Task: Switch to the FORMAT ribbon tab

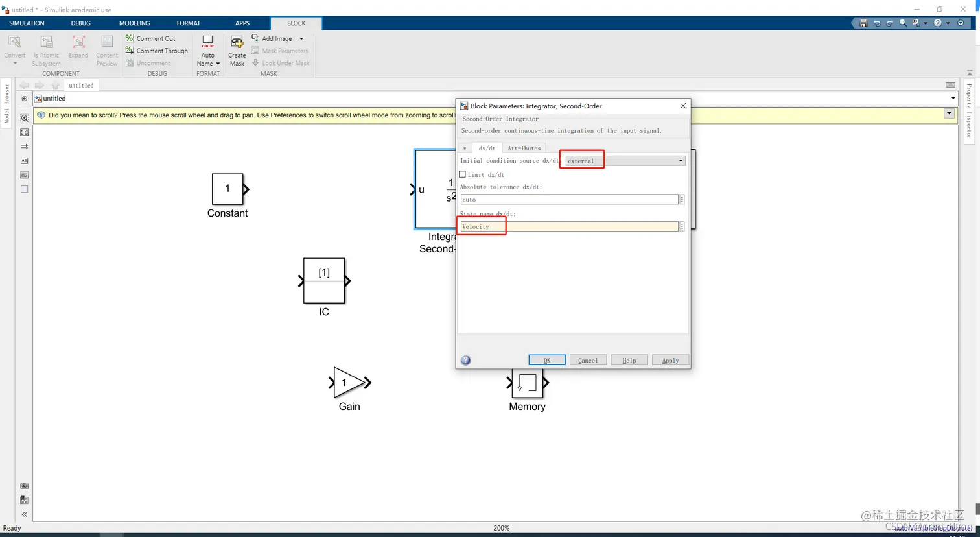Action: click(x=189, y=23)
